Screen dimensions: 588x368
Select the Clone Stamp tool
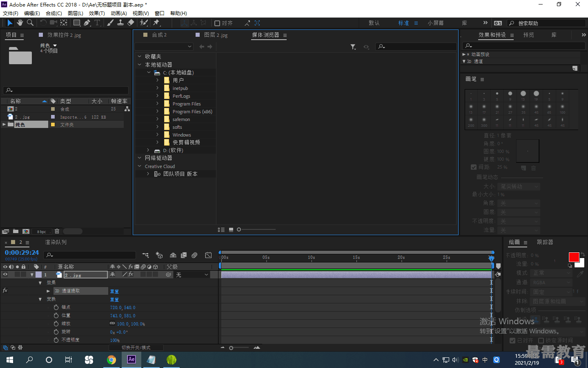(x=120, y=23)
